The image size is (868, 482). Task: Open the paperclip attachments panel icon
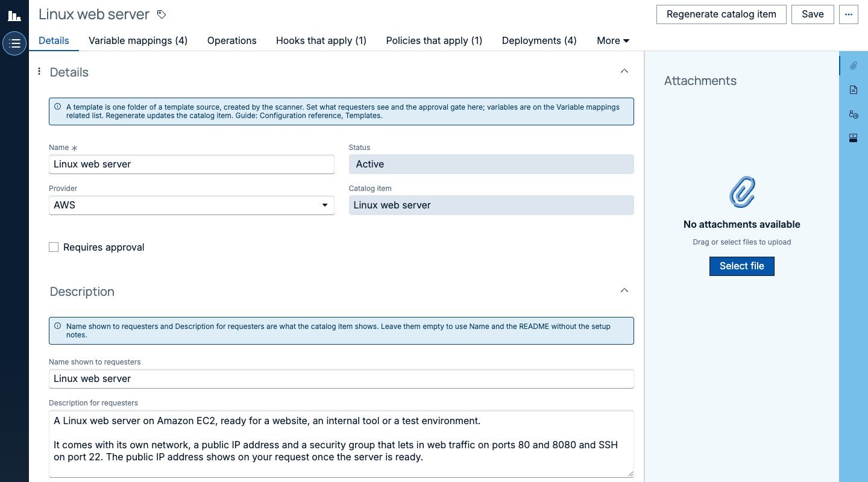(854, 66)
